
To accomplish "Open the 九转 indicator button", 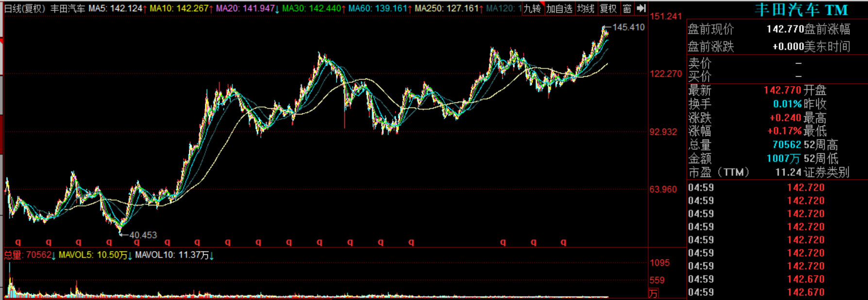I will coord(533,8).
